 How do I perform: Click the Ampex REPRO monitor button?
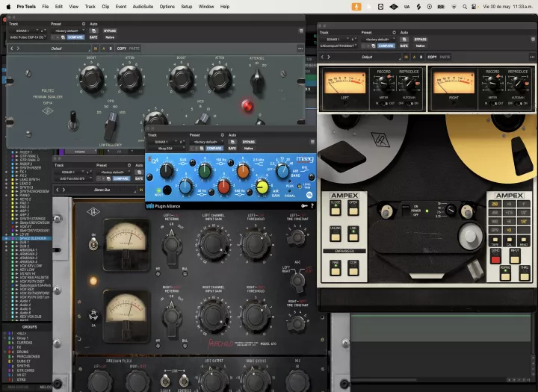tap(505, 273)
